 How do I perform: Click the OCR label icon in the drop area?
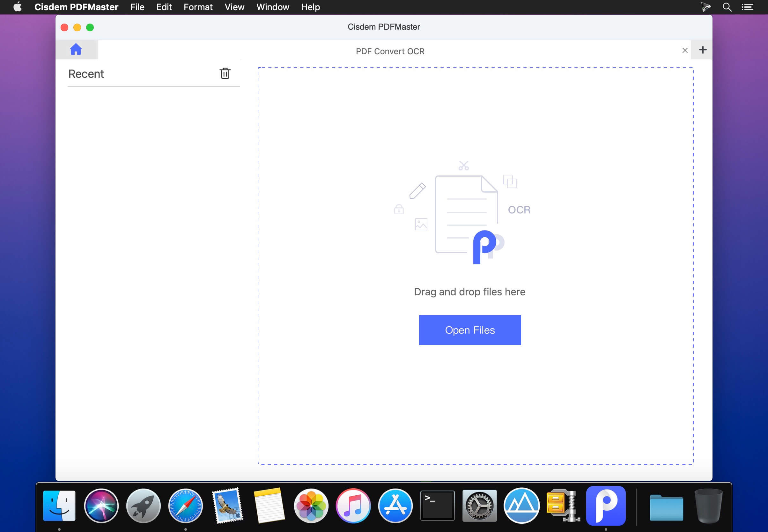point(519,209)
